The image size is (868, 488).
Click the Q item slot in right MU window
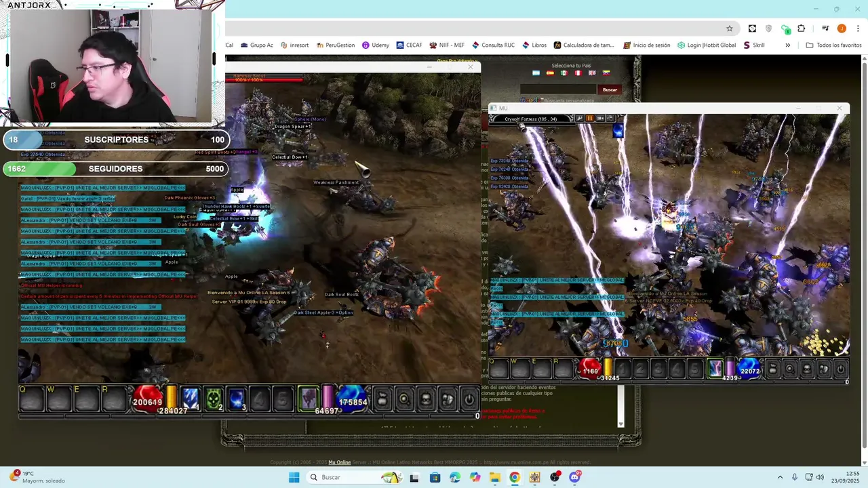pos(500,369)
